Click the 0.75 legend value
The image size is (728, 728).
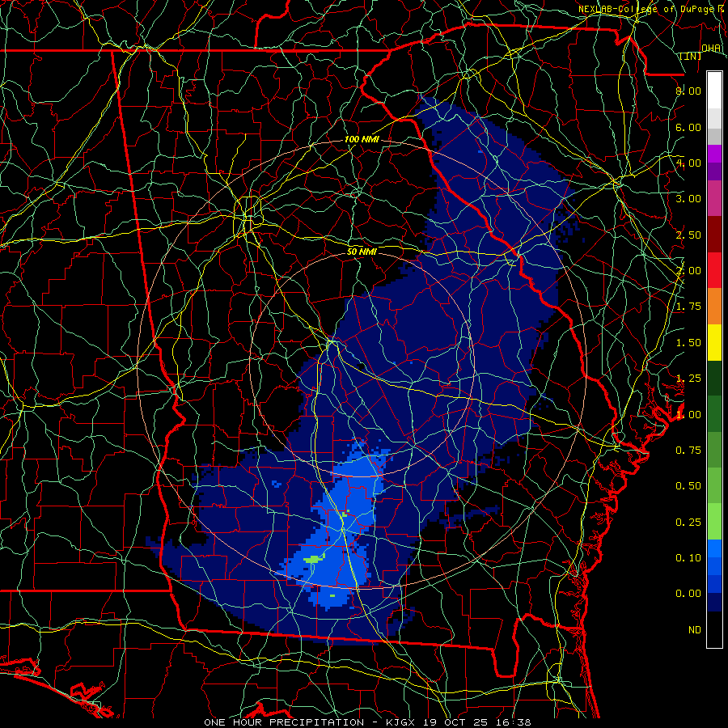pos(688,451)
